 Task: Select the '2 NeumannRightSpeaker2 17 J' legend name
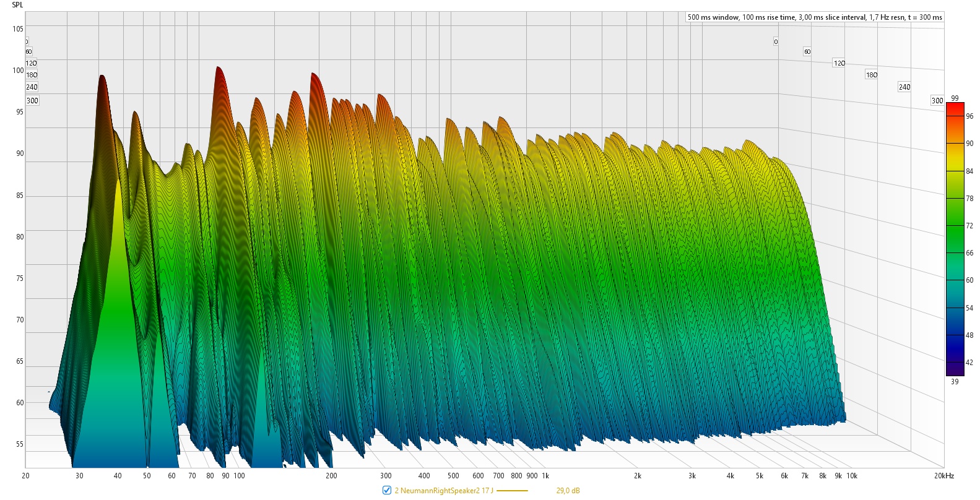coord(444,491)
